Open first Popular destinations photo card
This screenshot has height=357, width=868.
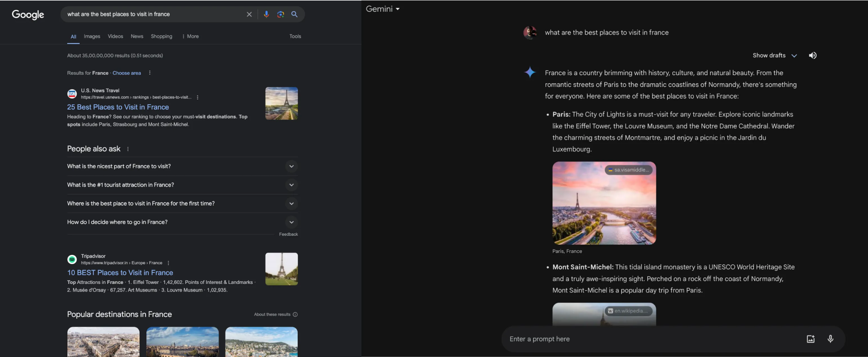click(103, 342)
